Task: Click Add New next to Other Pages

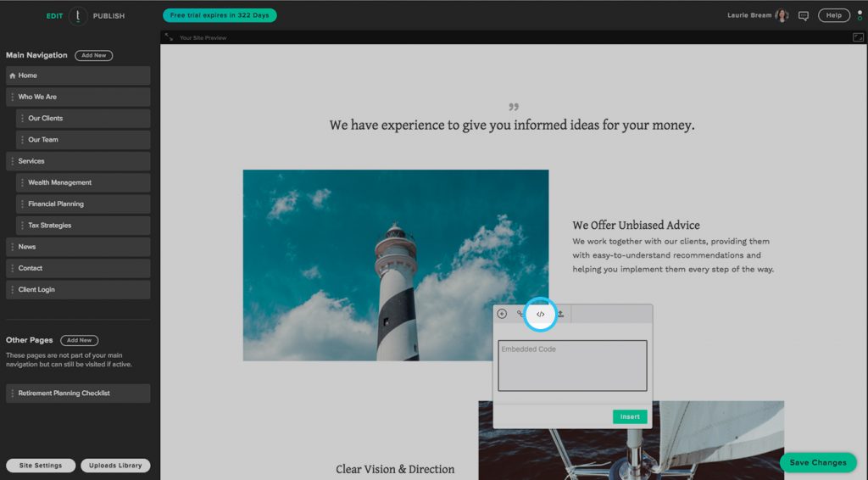Action: [x=79, y=340]
